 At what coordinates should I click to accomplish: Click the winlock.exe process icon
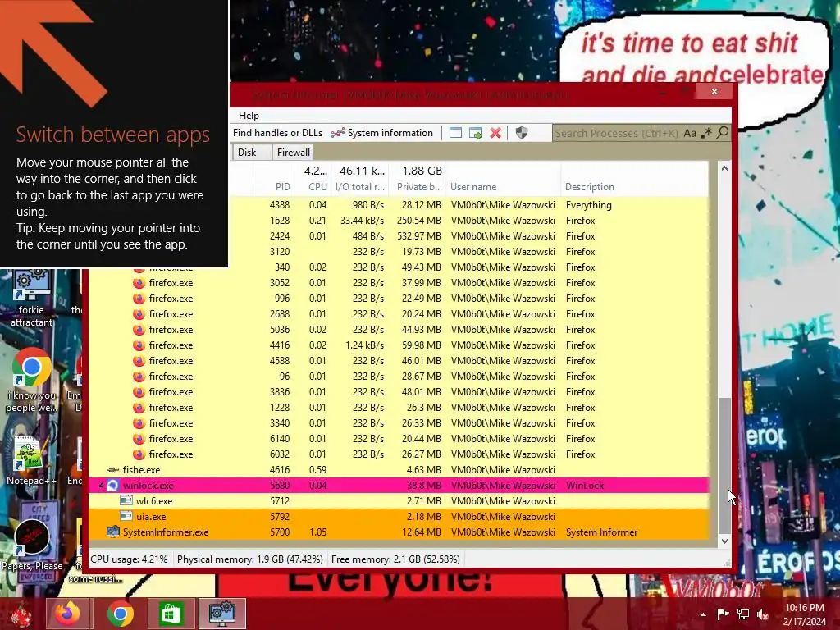112,486
